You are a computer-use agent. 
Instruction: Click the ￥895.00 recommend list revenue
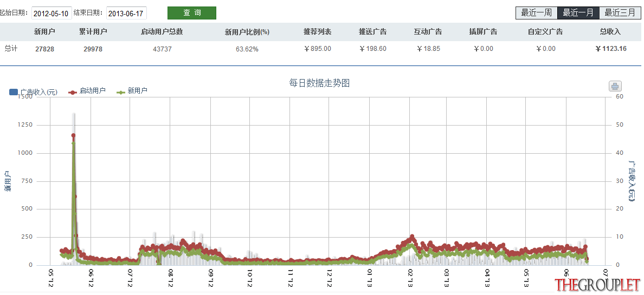(318, 49)
